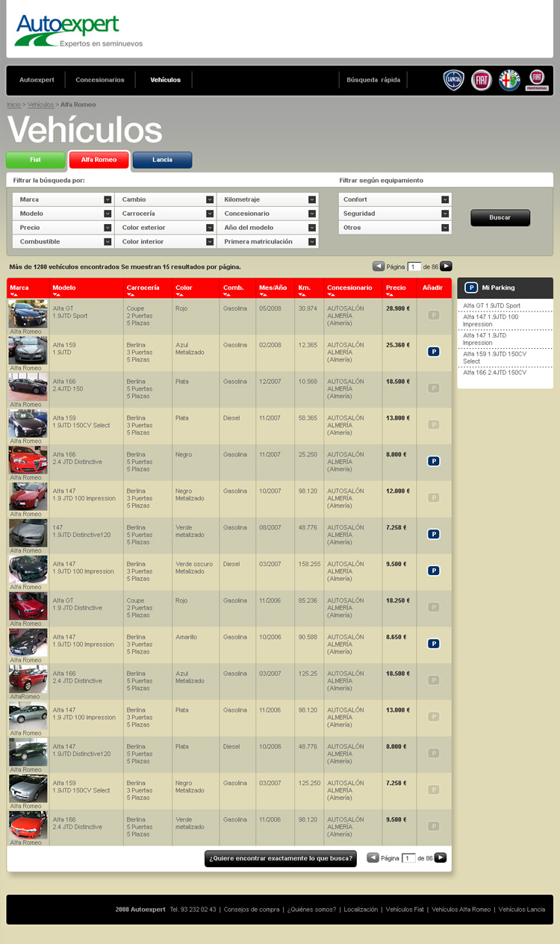The image size is (560, 944).
Task: Click parking icon for car with 58.365 km
Action: tap(433, 425)
